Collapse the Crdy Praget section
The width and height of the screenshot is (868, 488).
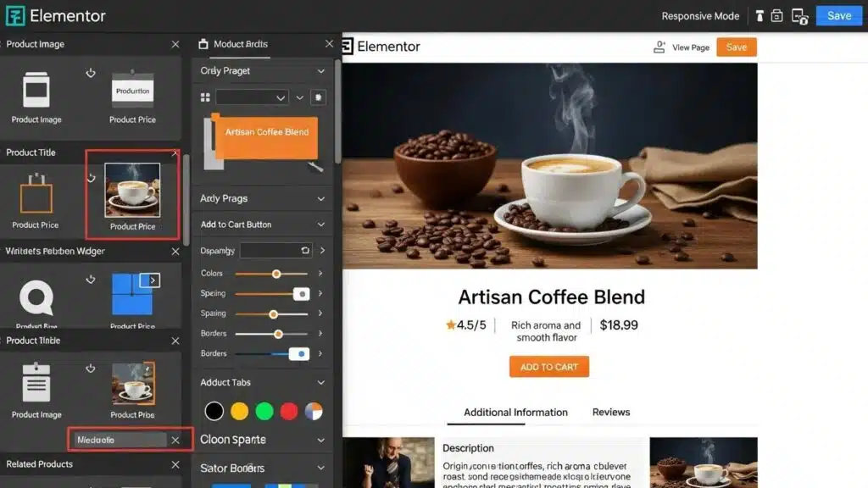coord(321,71)
